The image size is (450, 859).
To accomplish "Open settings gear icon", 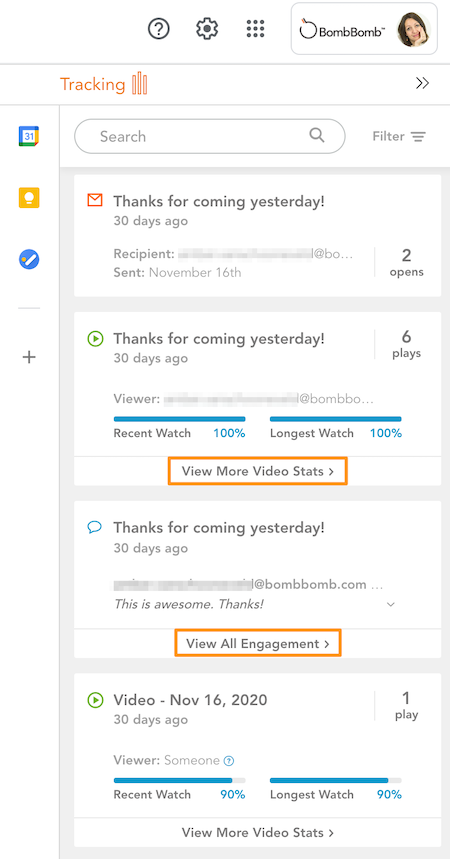I will 207,28.
